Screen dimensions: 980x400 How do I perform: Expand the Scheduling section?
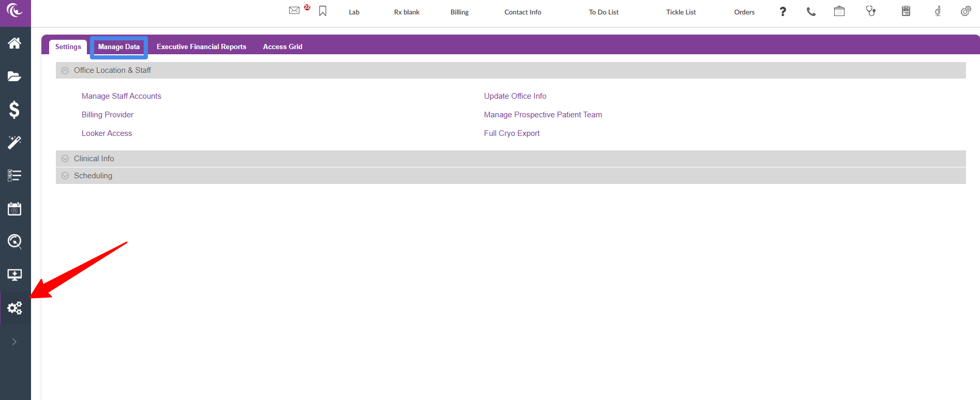click(510, 176)
